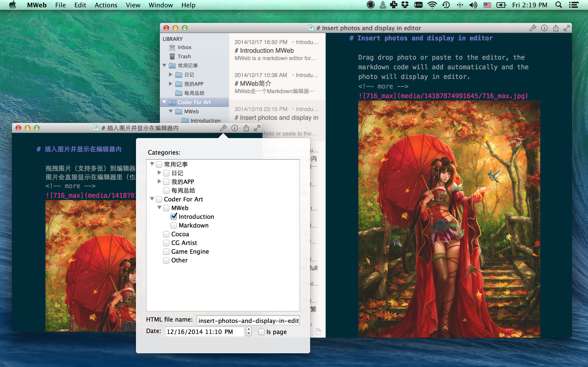Image resolution: width=588 pixels, height=367 pixels.
Task: Open the Actions menu
Action: pos(106,5)
